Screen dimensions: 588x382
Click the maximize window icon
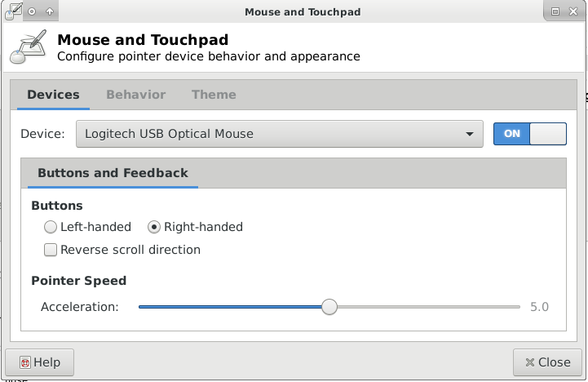click(x=555, y=11)
